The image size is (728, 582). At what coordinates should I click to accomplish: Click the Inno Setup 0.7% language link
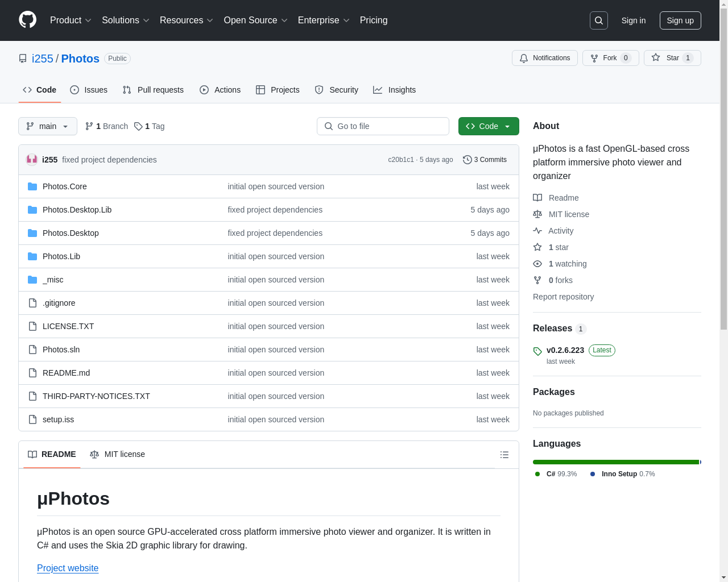click(x=622, y=474)
